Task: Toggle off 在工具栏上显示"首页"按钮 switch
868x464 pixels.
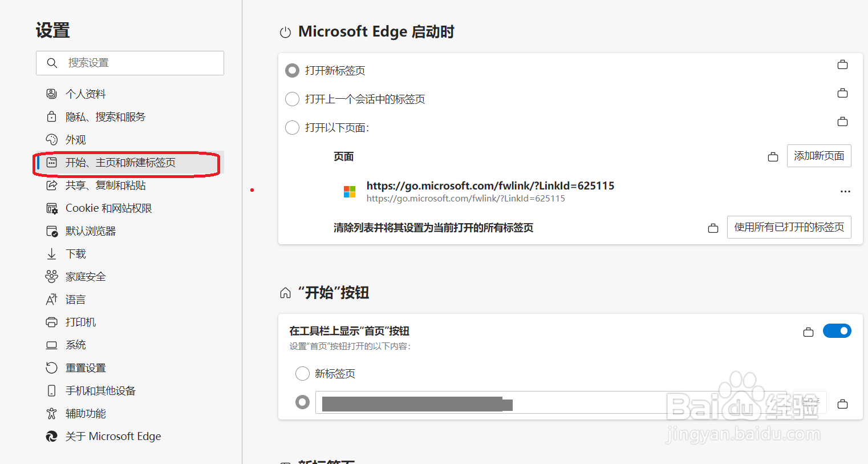Action: click(837, 331)
